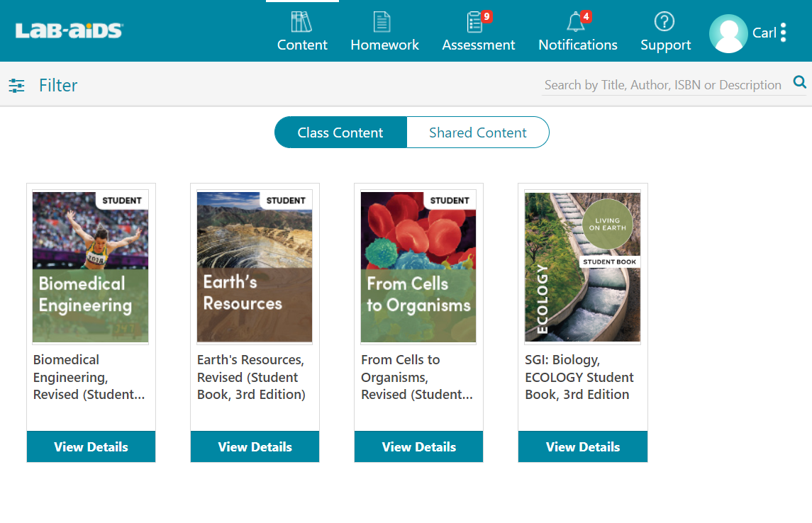This screenshot has height=523, width=812.
Task: Open the Notifications bell icon
Action: coord(575,22)
